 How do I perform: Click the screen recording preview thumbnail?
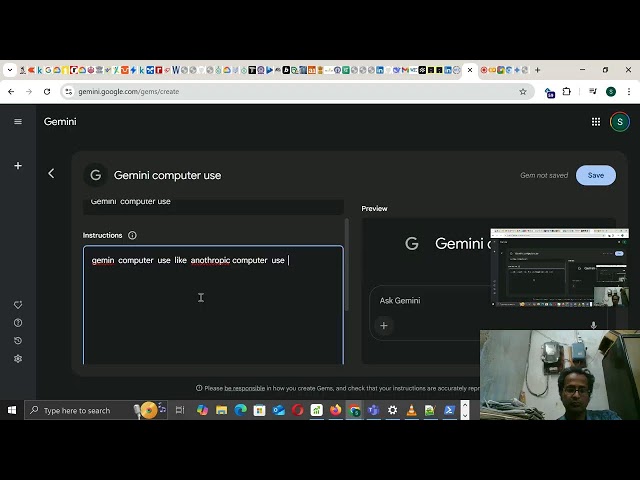[560, 268]
